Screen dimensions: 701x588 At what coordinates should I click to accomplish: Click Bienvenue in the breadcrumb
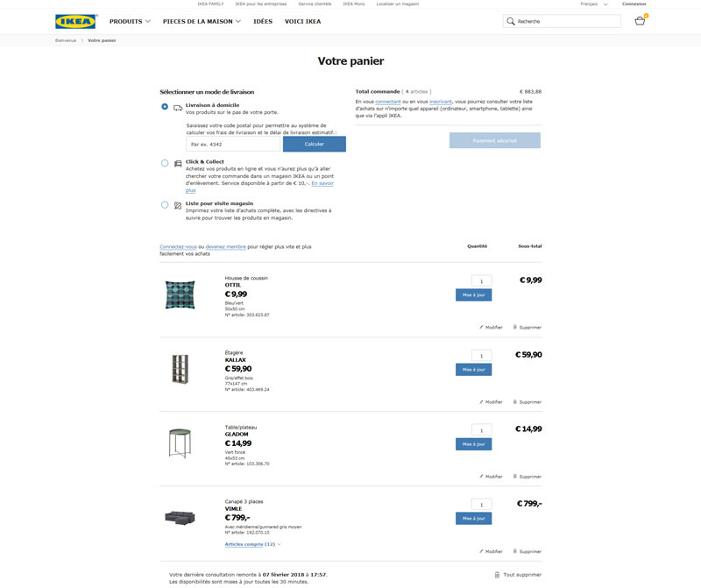coord(66,40)
